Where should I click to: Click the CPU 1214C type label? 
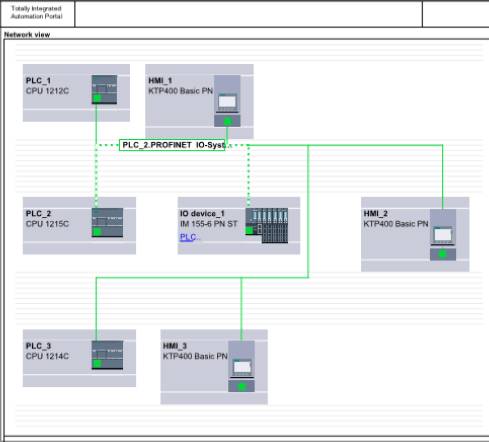[47, 356]
